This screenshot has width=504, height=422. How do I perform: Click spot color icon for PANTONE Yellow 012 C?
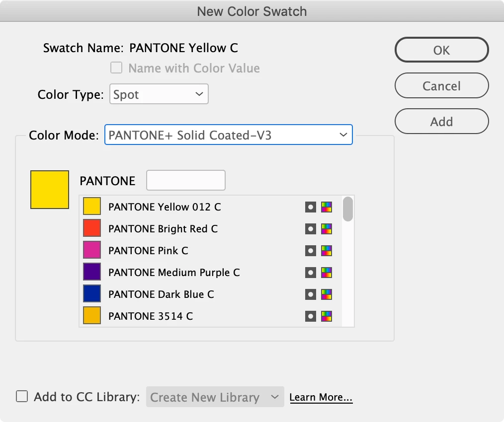[311, 207]
